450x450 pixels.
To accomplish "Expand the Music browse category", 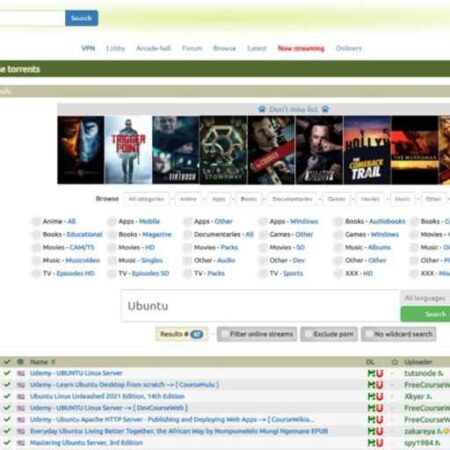I will coord(402,199).
